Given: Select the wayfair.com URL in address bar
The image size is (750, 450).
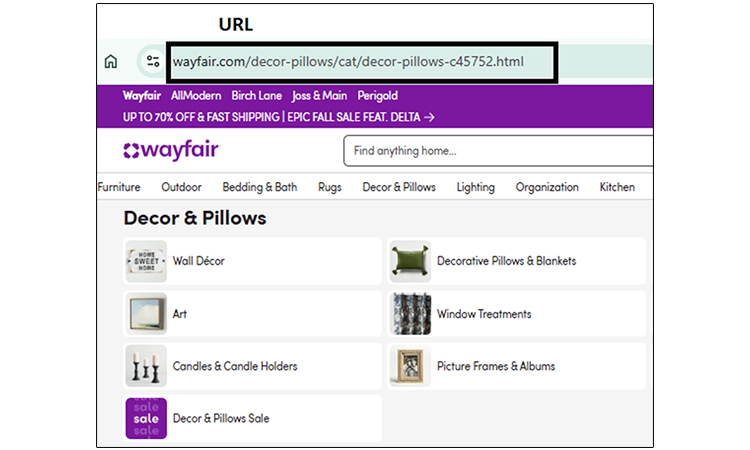Looking at the screenshot, I should coord(348,62).
